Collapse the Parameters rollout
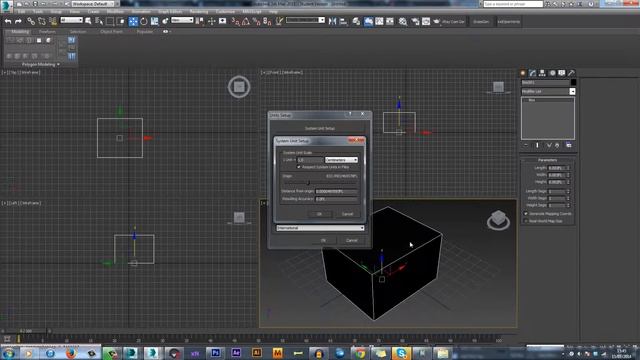Image resolution: width=640 pixels, height=360 pixels. click(x=547, y=160)
